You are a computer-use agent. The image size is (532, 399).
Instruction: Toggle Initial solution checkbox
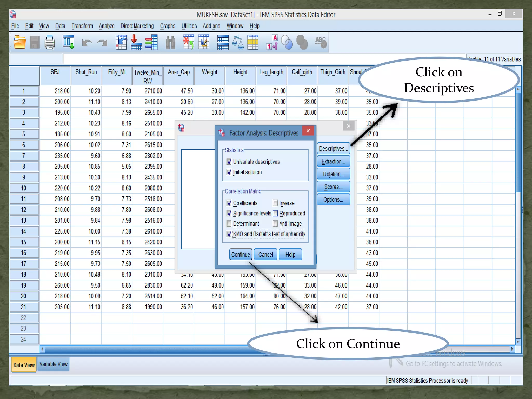click(x=229, y=172)
